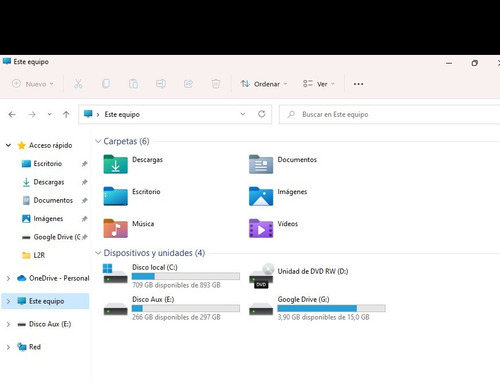Minimize the Este equipo window
500x383 pixels.
[x=449, y=63]
